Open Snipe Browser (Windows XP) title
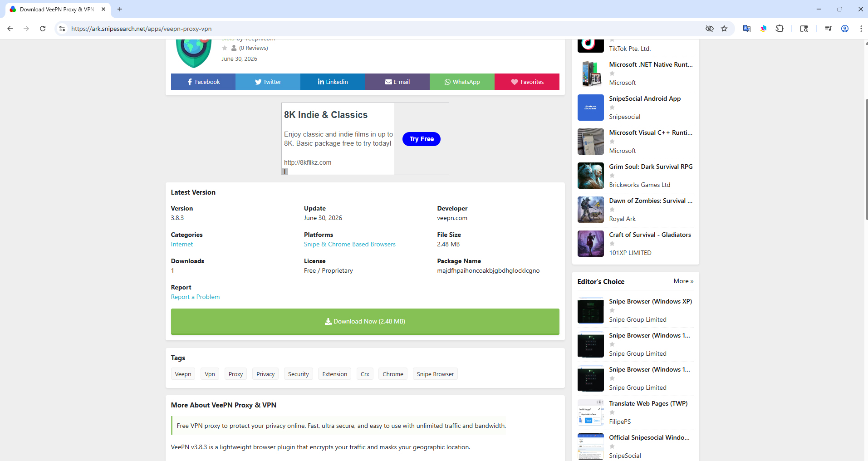Screen dimensions: 868x461 (x=650, y=301)
